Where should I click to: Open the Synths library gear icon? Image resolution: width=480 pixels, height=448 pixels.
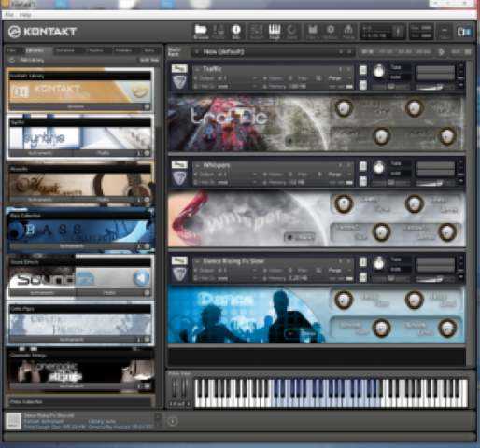(147, 153)
